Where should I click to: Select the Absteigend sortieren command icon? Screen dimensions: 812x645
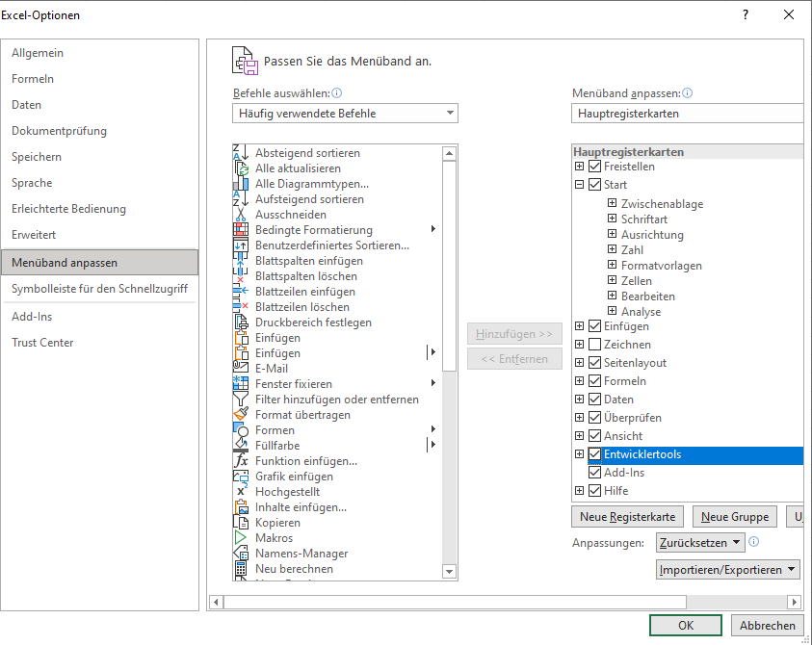point(241,153)
